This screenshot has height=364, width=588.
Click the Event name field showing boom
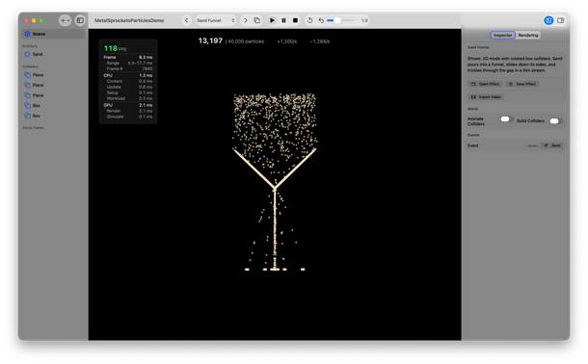(x=532, y=145)
